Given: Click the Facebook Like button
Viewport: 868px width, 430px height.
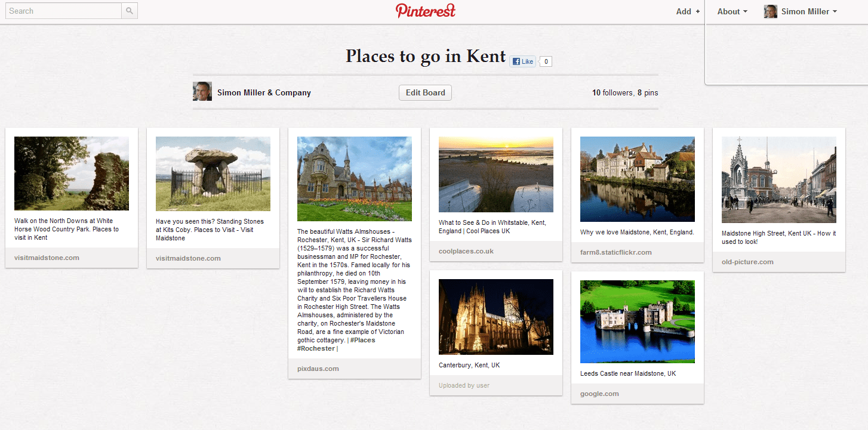Looking at the screenshot, I should pos(522,61).
